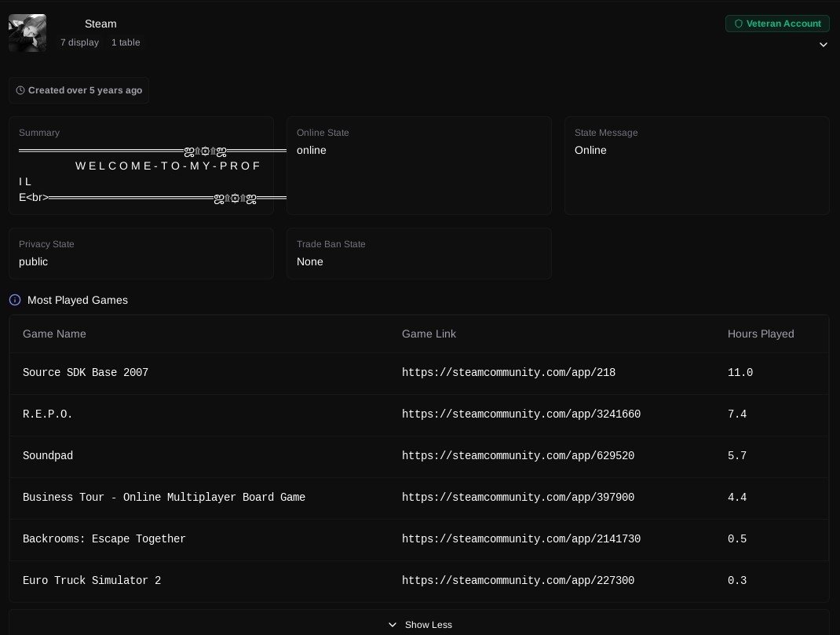Click the Veteran Account badge
The width and height of the screenshot is (840, 635).
(x=777, y=24)
